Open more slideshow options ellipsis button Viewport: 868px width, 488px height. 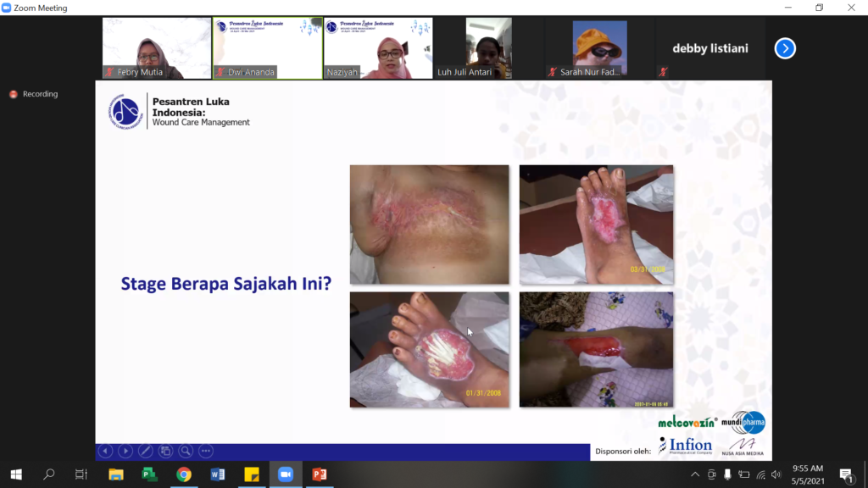click(x=205, y=451)
